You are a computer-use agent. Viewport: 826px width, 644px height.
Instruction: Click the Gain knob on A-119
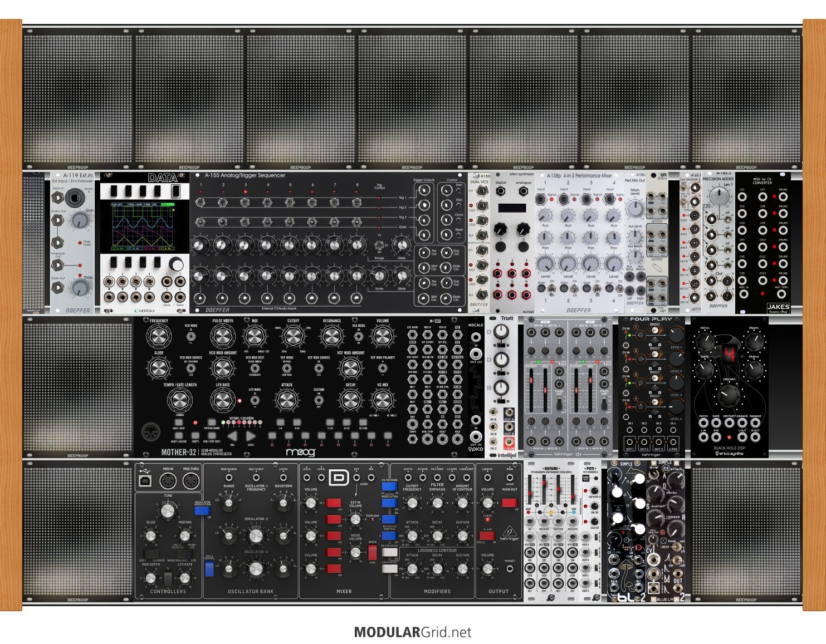(80, 221)
